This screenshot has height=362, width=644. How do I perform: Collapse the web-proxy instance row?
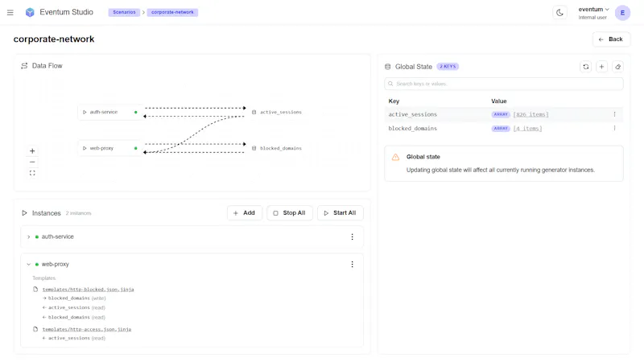(28, 265)
